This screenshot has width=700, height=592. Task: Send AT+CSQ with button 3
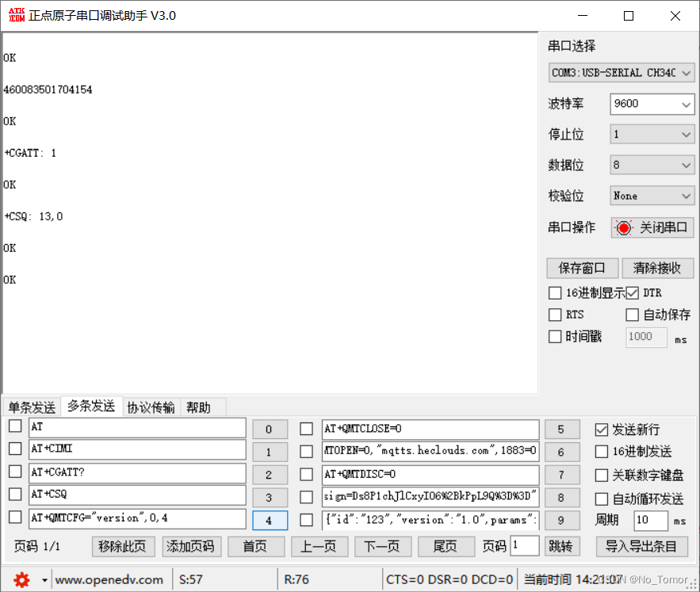[270, 498]
